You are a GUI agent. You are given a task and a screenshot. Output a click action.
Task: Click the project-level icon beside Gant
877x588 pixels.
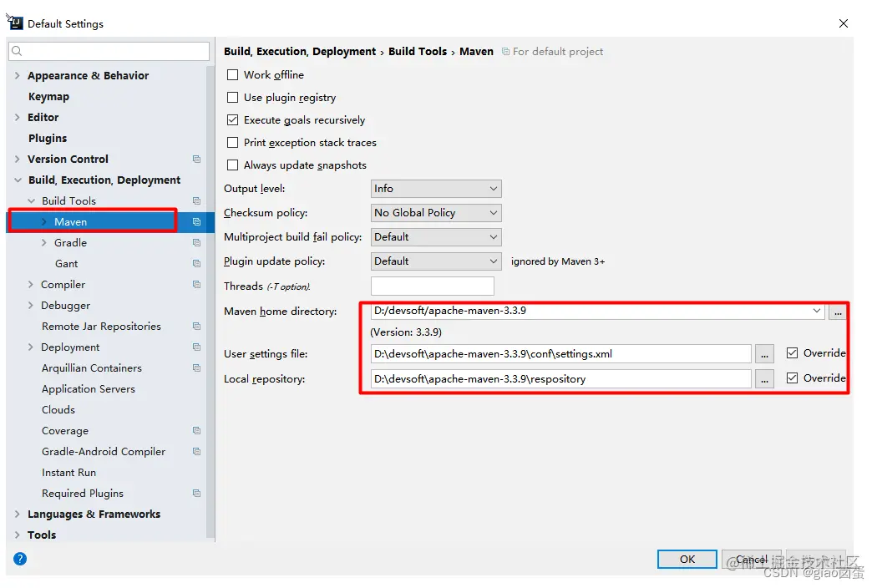pos(196,263)
